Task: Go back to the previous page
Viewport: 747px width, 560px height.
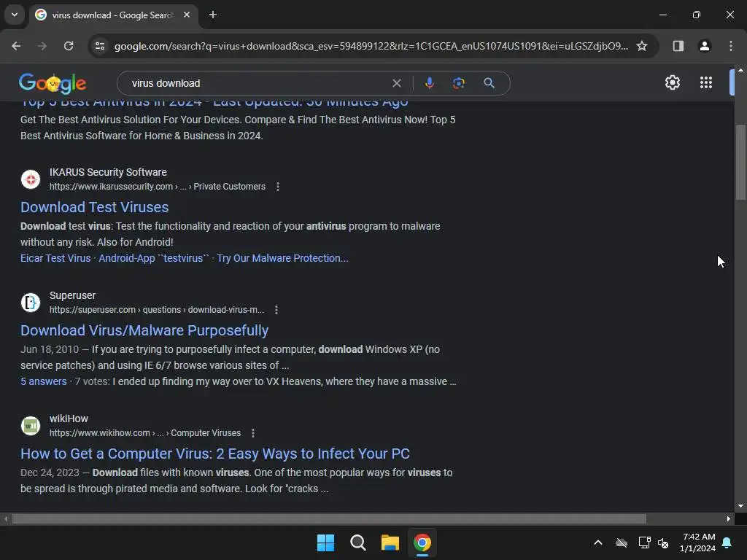Action: pyautogui.click(x=16, y=46)
